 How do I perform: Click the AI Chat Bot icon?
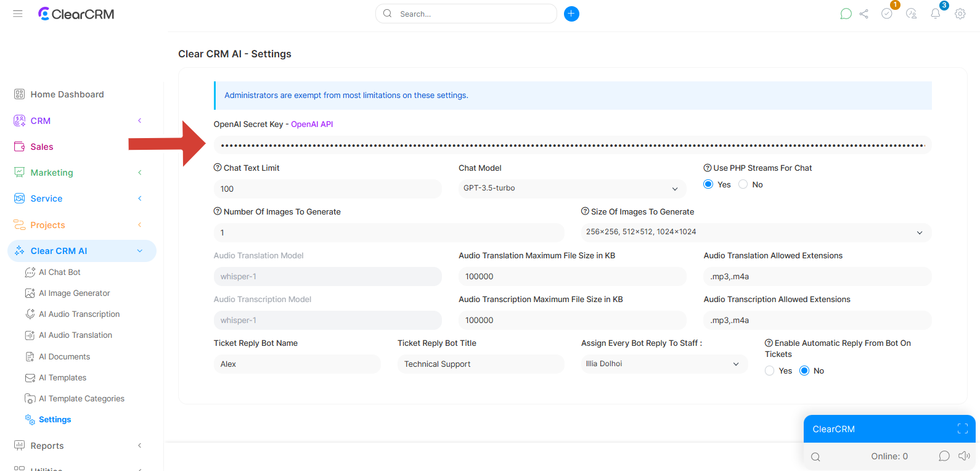click(x=30, y=272)
